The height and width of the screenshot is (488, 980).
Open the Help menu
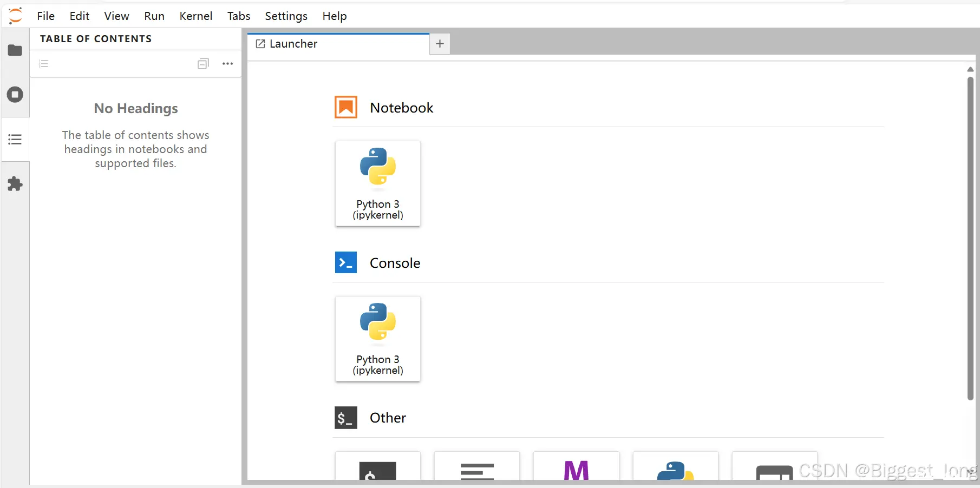pyautogui.click(x=335, y=16)
